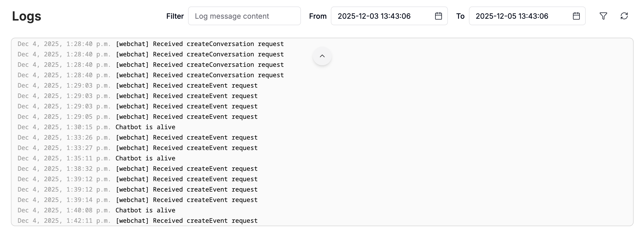The height and width of the screenshot is (235, 644).
Task: Click the 1:29:05 createEvent request log
Action: (138, 117)
